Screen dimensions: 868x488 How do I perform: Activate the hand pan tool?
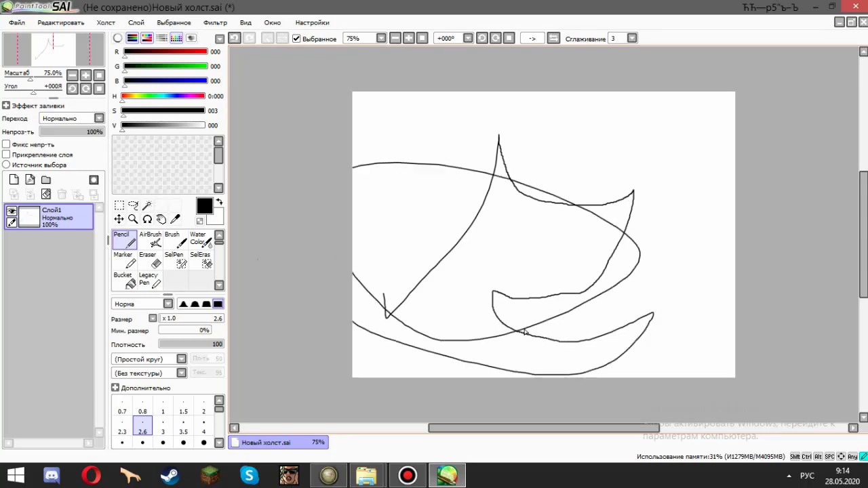pos(161,219)
